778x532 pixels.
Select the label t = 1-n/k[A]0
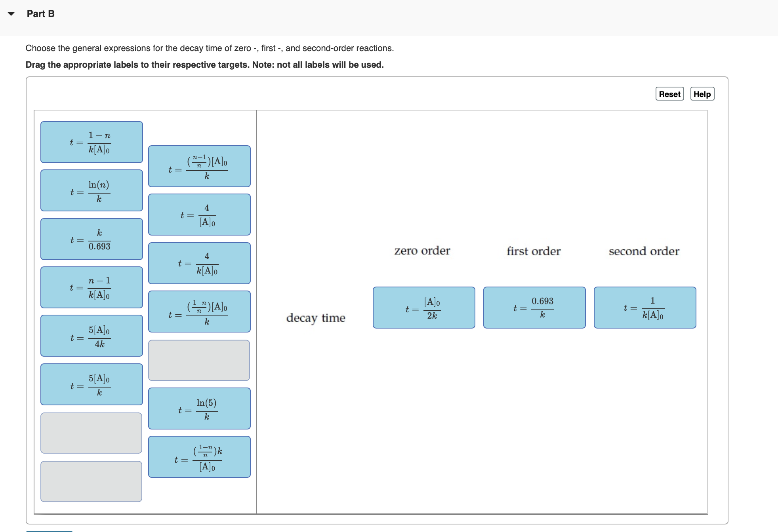[x=91, y=142]
